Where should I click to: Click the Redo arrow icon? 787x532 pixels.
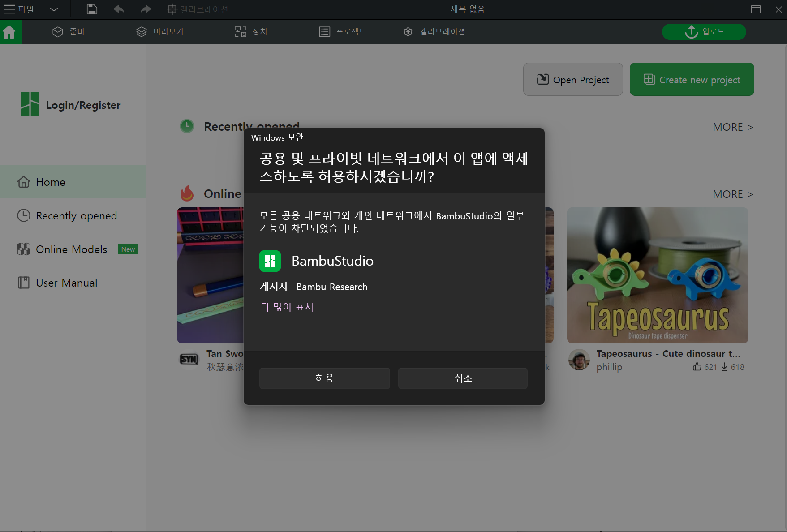tap(146, 9)
